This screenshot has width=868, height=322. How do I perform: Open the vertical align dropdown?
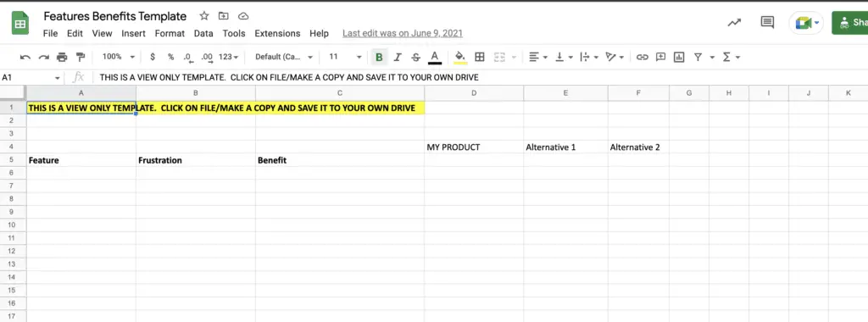point(564,57)
